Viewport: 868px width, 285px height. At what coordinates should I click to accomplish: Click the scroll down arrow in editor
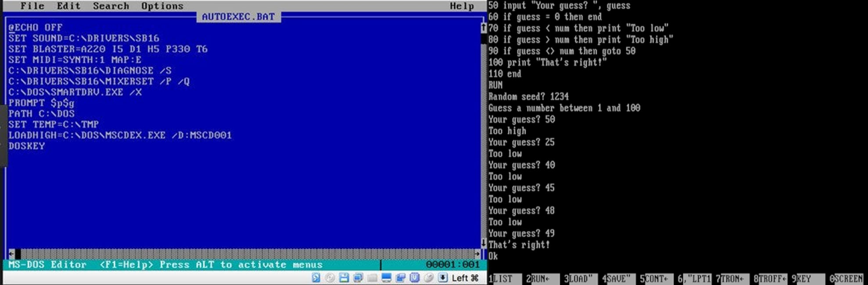(483, 243)
